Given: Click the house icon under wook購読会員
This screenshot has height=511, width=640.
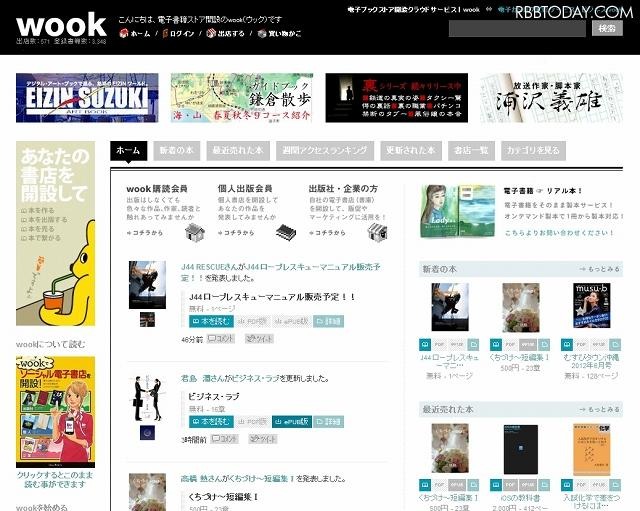Looking at the screenshot, I should click(x=195, y=232).
